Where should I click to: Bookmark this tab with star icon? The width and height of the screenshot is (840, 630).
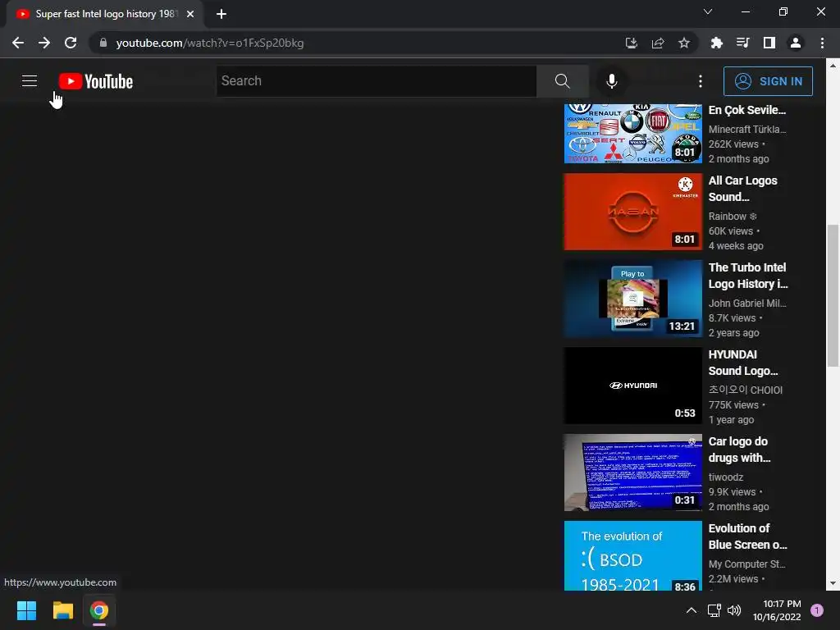[x=684, y=43]
